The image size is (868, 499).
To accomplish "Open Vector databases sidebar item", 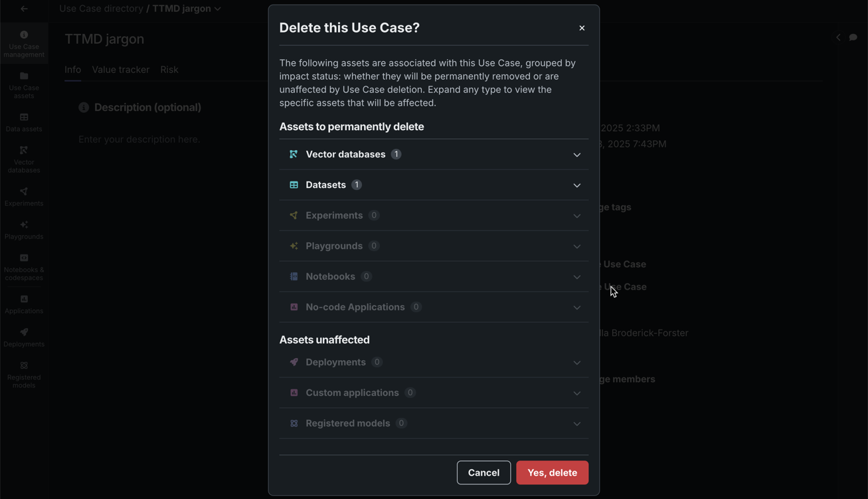I will click(x=24, y=159).
